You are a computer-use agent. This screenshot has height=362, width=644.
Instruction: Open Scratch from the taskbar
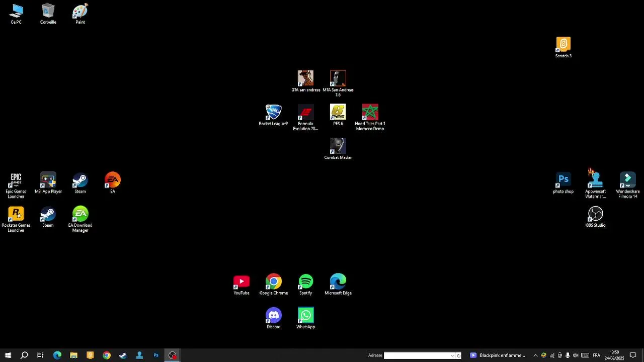tap(90, 355)
